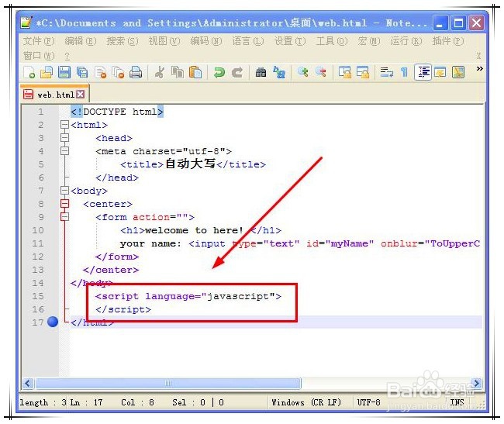Open the ? help menu
The image size is (504, 424).
[x=67, y=57]
